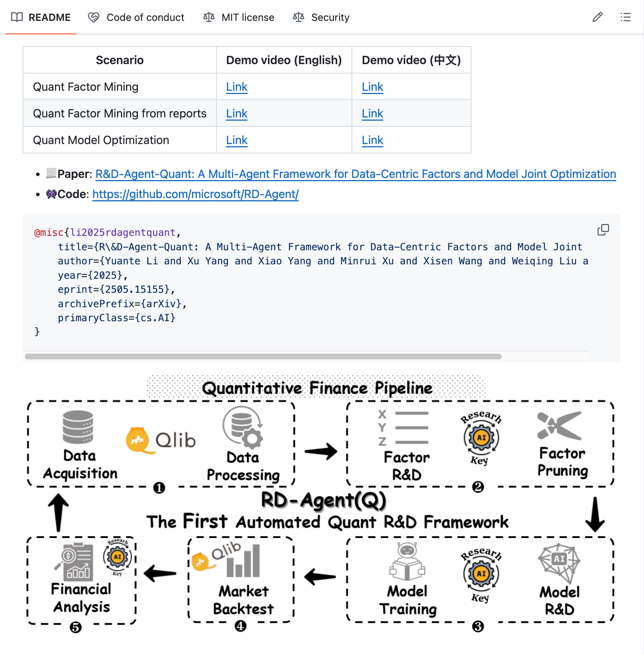Switch to the Code of conduct tab
644x654 pixels.
click(145, 17)
